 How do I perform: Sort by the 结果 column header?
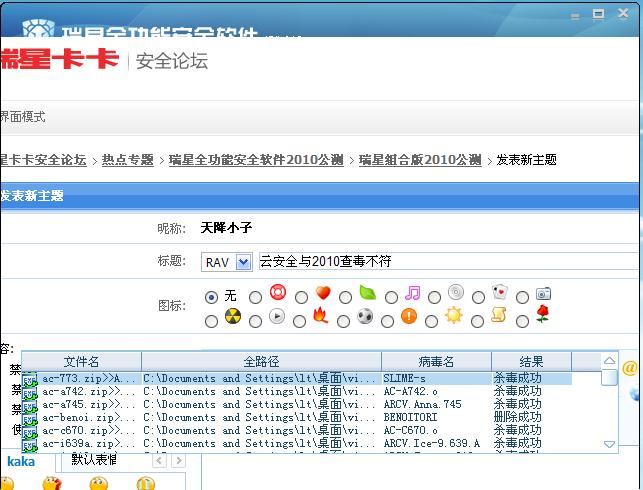point(531,362)
